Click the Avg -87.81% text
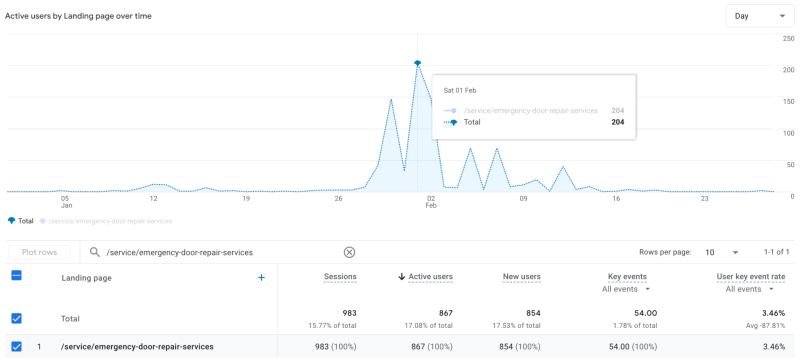800x360 pixels. pyautogui.click(x=766, y=325)
